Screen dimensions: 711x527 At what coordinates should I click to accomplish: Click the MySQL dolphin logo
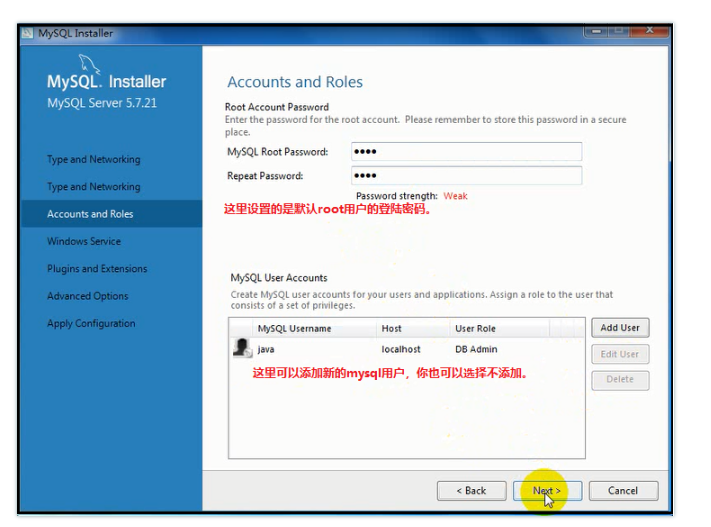point(89,64)
